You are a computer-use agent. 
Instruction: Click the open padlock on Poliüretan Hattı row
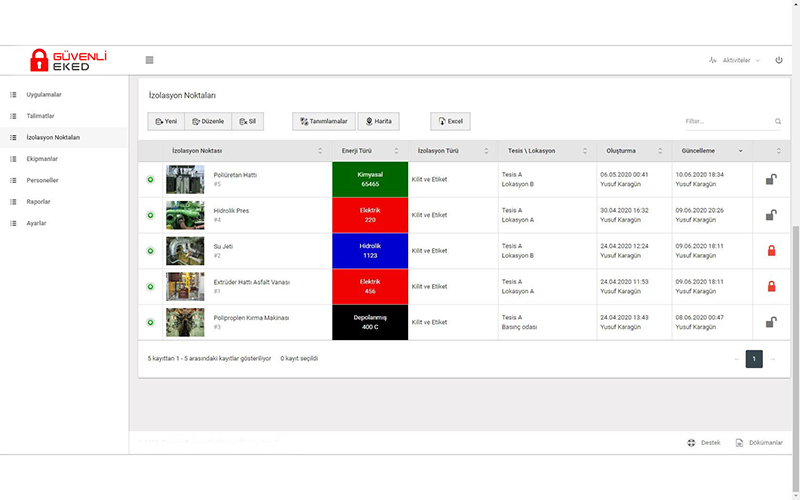pyautogui.click(x=770, y=180)
